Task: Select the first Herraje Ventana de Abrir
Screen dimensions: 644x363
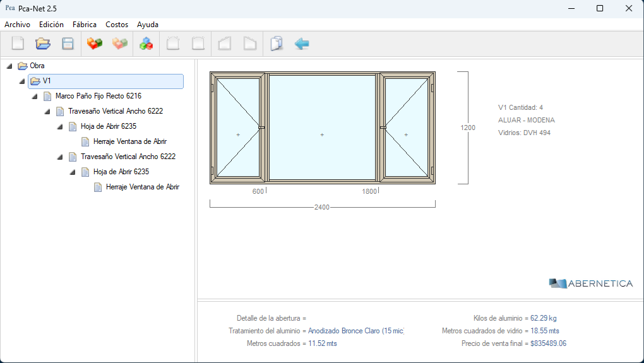Action: pyautogui.click(x=130, y=141)
